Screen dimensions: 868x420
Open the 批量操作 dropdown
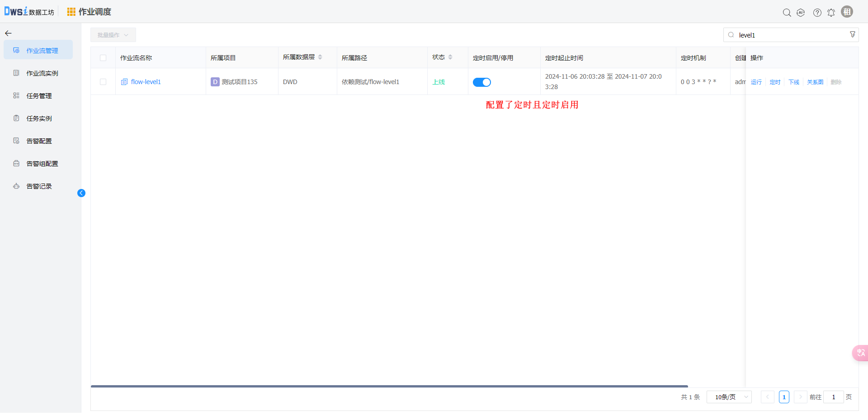(x=113, y=35)
